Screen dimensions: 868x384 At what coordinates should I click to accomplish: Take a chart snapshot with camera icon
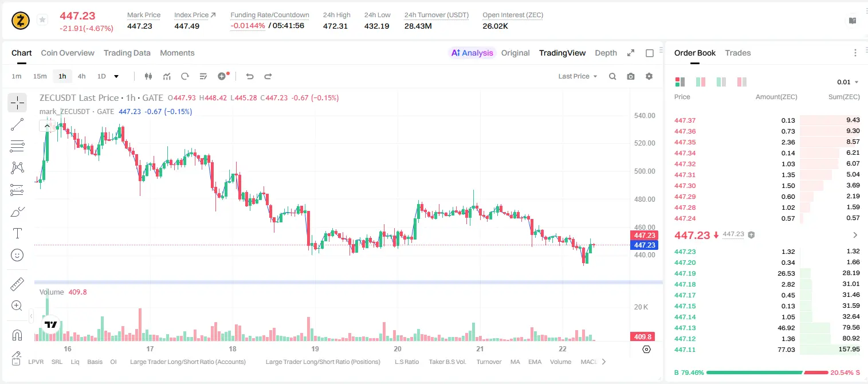pos(631,76)
